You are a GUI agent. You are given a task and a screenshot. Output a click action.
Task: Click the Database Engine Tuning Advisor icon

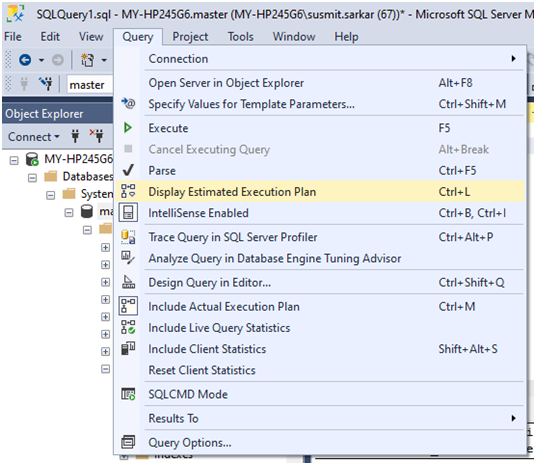click(128, 258)
